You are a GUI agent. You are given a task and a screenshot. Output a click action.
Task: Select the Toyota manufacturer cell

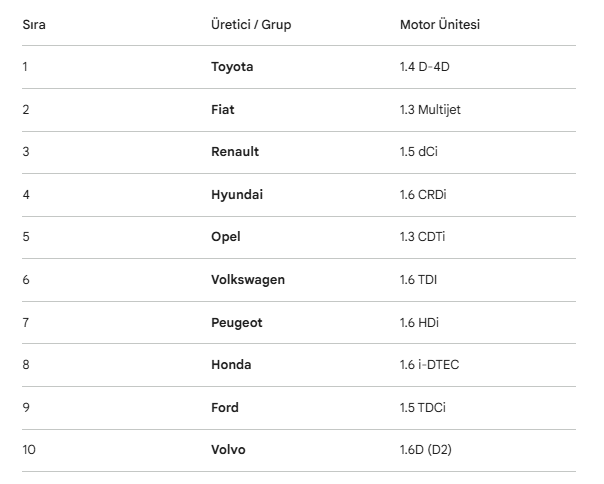click(232, 67)
